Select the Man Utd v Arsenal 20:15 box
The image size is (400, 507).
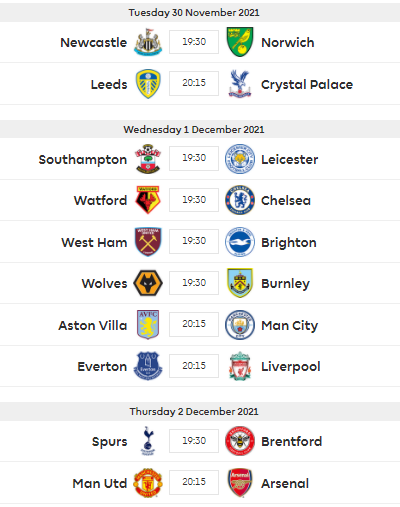pyautogui.click(x=194, y=482)
